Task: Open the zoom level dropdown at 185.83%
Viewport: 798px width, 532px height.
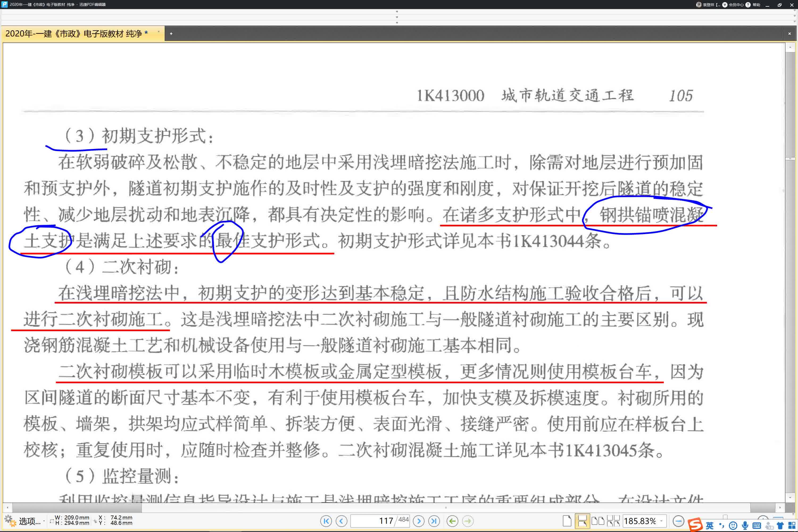Action: point(661,521)
